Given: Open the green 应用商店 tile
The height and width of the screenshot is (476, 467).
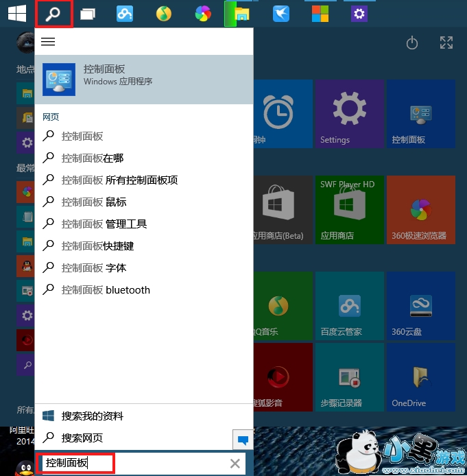Looking at the screenshot, I should point(350,210).
